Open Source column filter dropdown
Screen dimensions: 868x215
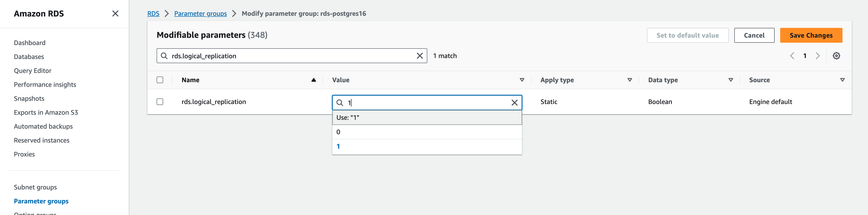(x=842, y=80)
